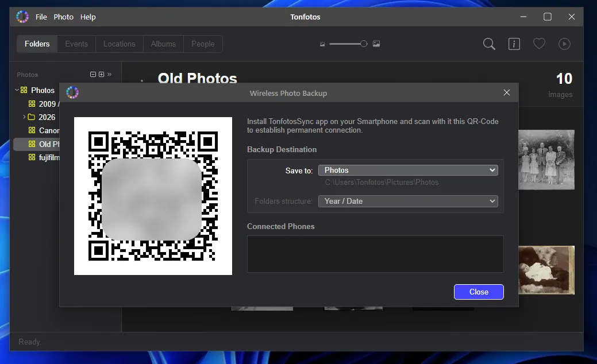The image size is (597, 364).
Task: Click the Old Photos heading
Action: tap(197, 78)
